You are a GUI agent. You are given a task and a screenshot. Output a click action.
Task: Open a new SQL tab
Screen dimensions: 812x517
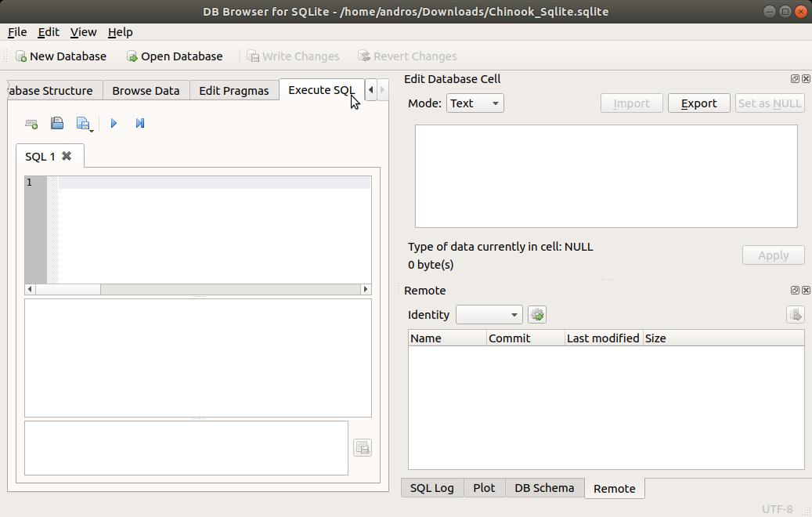31,124
